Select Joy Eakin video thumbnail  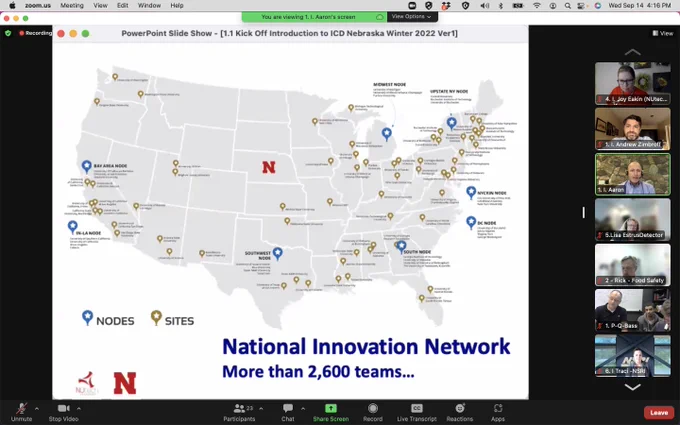tap(632, 83)
